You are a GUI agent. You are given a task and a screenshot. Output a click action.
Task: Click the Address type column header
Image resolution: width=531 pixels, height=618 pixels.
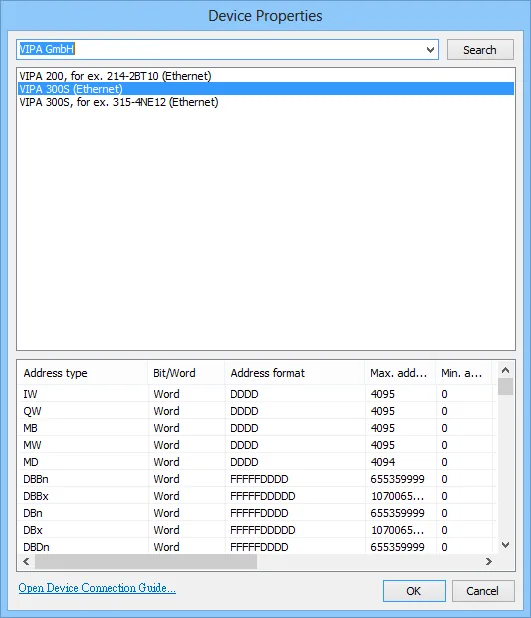click(x=82, y=373)
